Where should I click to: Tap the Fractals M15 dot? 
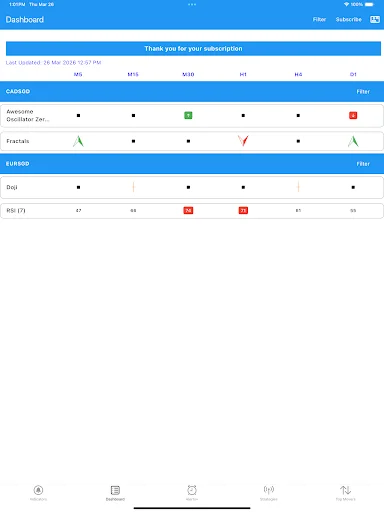click(x=133, y=141)
